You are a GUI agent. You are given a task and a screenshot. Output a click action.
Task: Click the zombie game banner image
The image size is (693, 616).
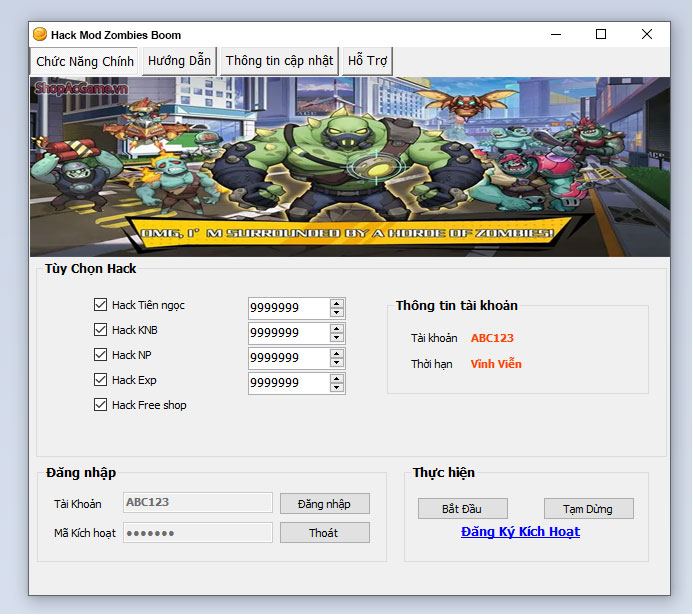pos(350,167)
